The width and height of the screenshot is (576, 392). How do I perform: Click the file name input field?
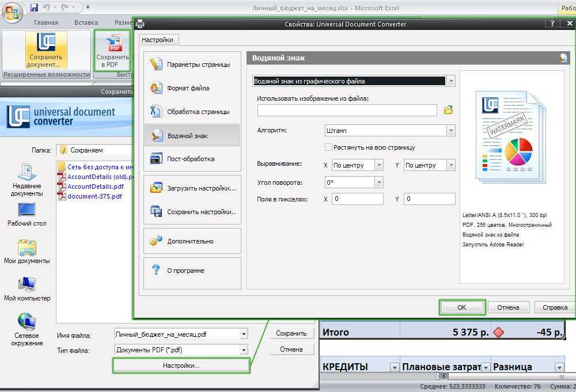177,334
